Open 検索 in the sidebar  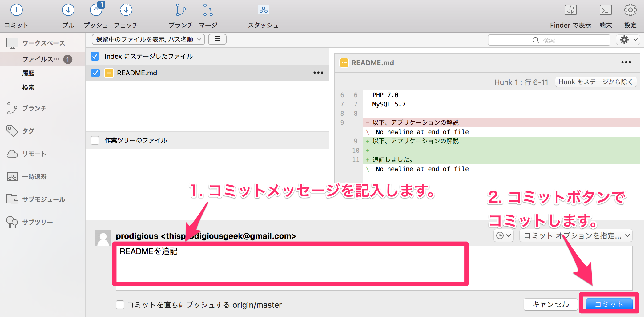click(28, 87)
